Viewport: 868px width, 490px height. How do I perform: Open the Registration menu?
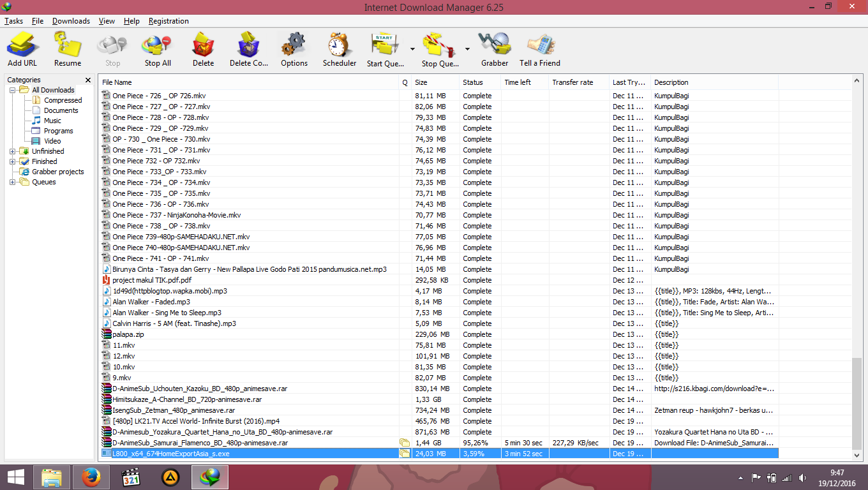tap(168, 21)
